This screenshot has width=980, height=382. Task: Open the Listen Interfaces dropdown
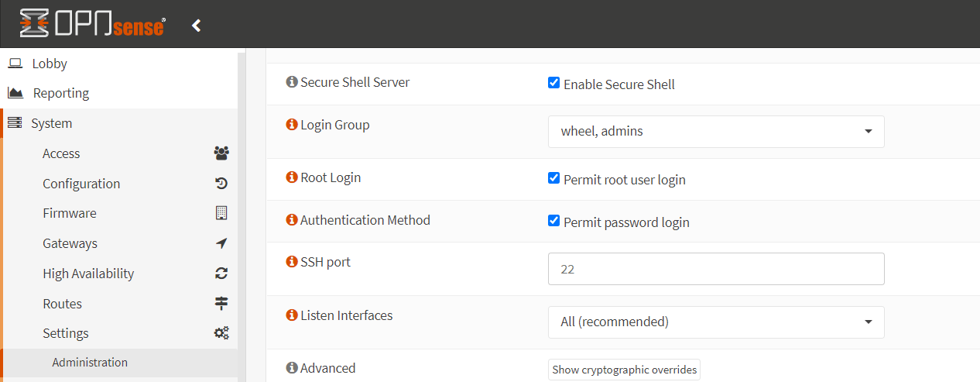pyautogui.click(x=716, y=322)
